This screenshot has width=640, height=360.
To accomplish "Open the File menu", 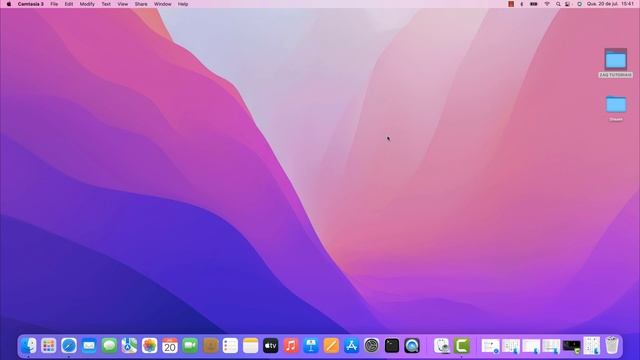I will click(54, 4).
